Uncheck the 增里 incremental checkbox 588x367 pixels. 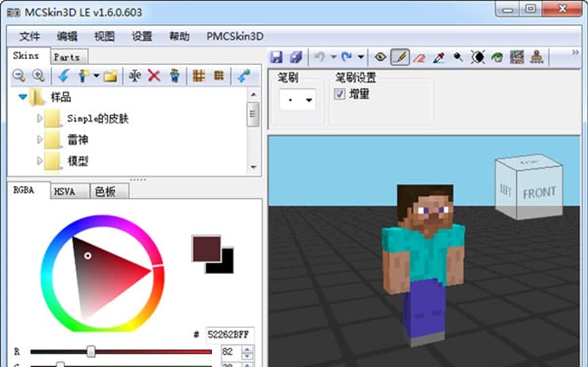339,94
